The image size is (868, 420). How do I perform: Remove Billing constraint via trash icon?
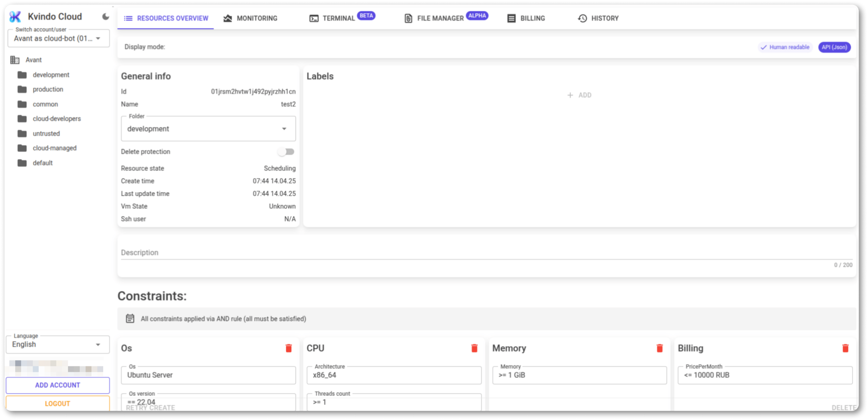click(x=845, y=348)
